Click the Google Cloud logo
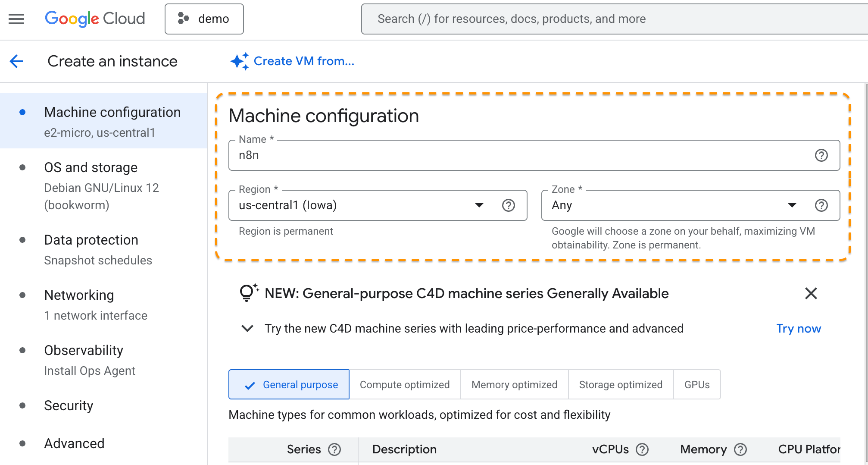Screen dimensions: 868x465 tap(95, 19)
